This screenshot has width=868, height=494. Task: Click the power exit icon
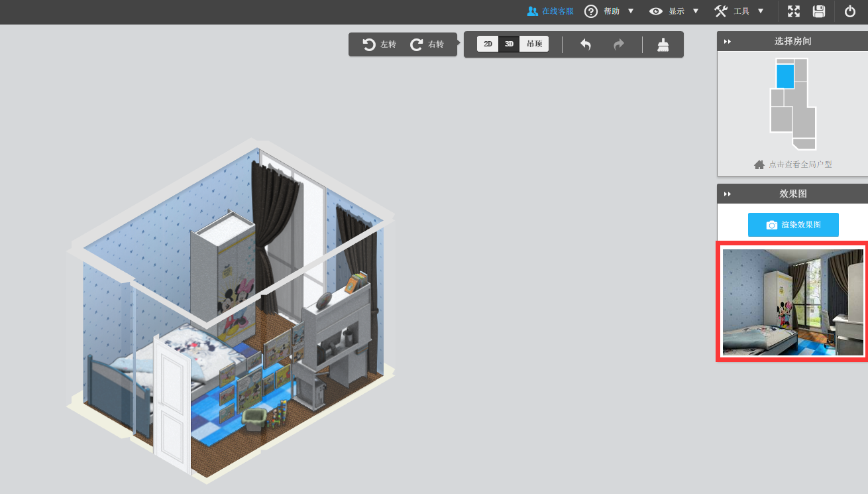coord(850,11)
